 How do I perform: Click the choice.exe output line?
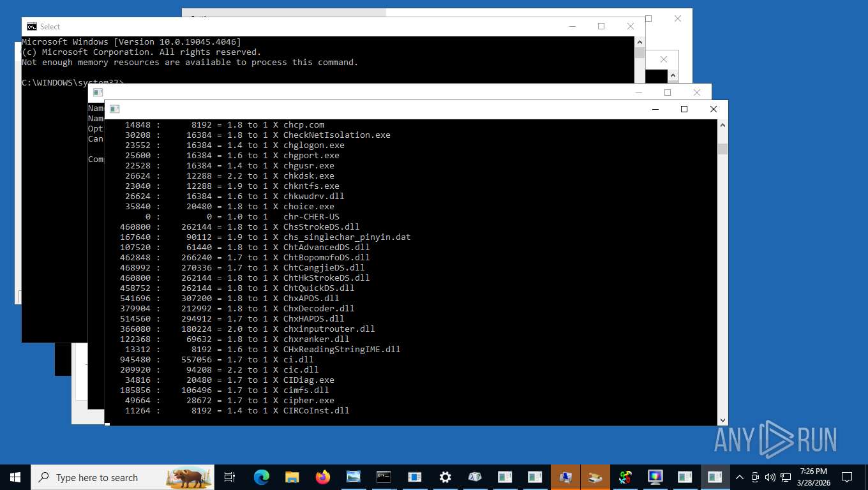pyautogui.click(x=229, y=206)
